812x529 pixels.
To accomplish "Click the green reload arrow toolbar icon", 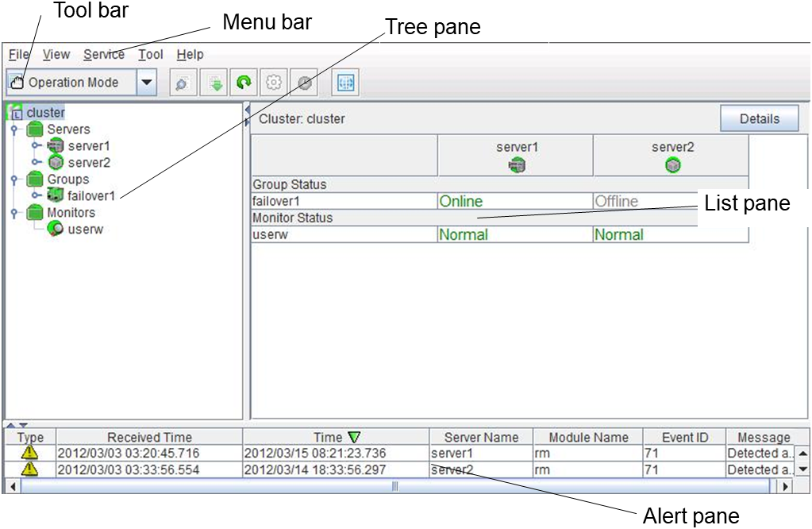I will pyautogui.click(x=244, y=83).
